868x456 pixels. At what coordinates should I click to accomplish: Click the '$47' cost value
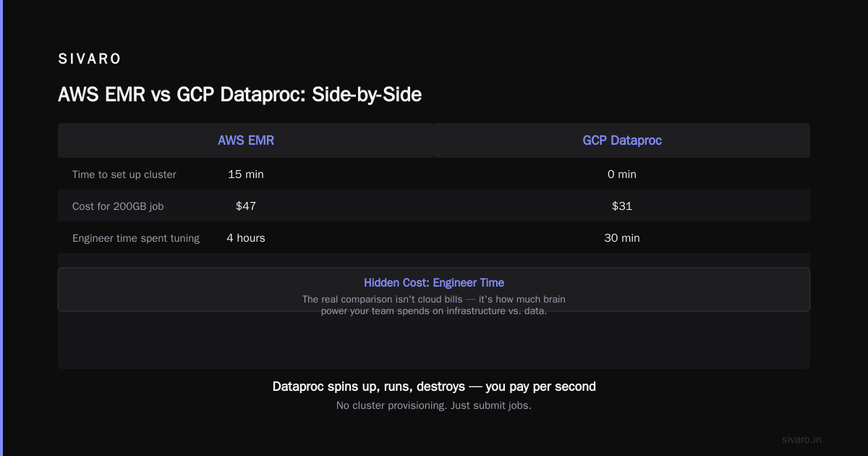coord(246,206)
